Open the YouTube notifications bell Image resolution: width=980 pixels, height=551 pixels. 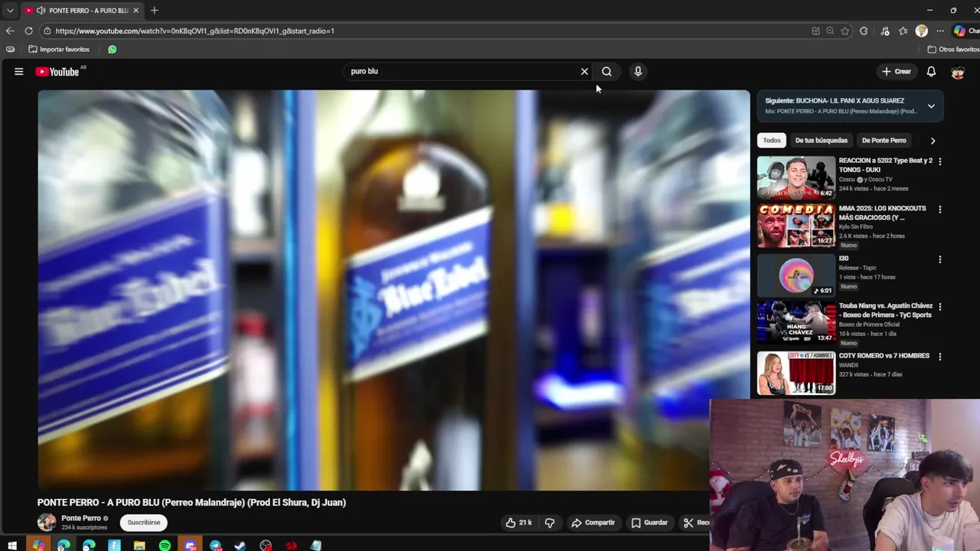931,71
